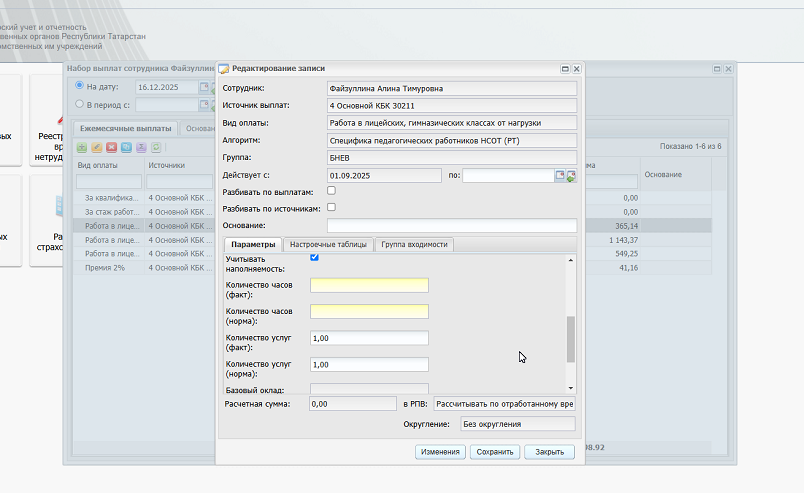
Task: Click the 'Источник выплат' field
Action: click(452, 106)
